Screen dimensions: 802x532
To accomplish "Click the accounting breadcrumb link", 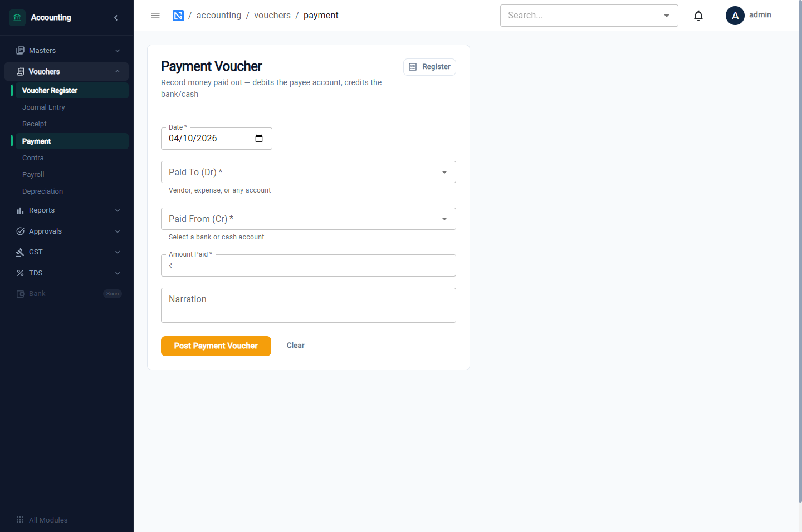I will (219, 16).
